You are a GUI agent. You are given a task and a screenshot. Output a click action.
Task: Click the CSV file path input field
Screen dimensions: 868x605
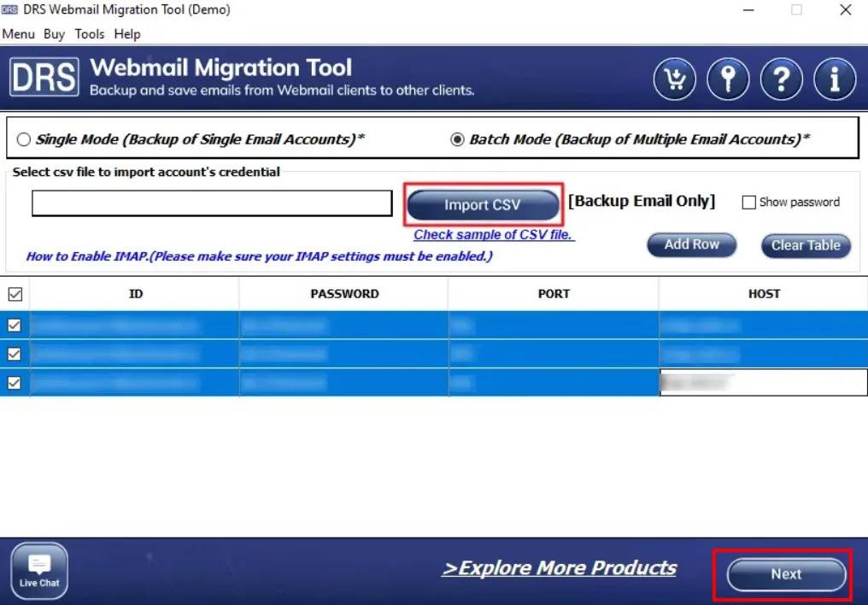click(x=212, y=203)
